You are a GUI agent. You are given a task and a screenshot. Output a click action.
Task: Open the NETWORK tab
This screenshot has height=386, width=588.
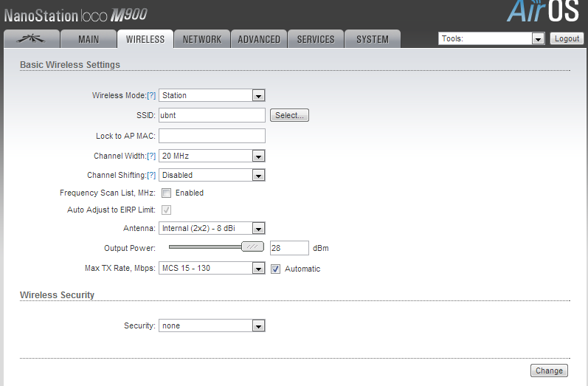coord(202,39)
